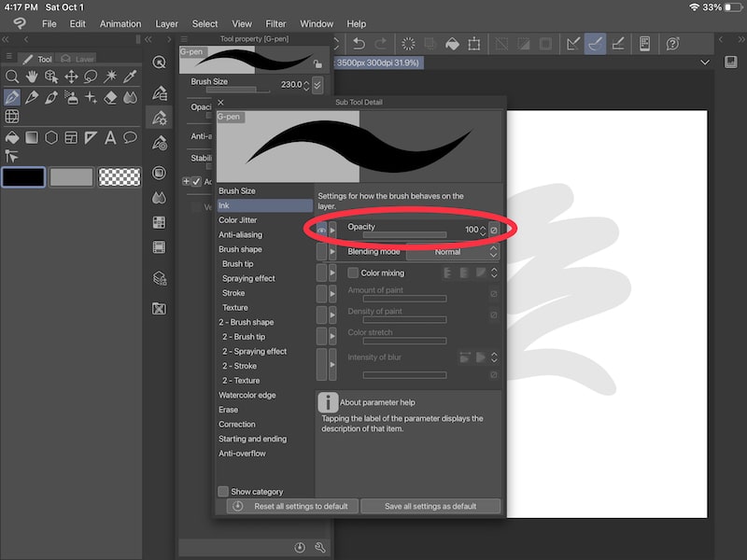747x560 pixels.
Task: Open the Filter menu
Action: point(275,23)
